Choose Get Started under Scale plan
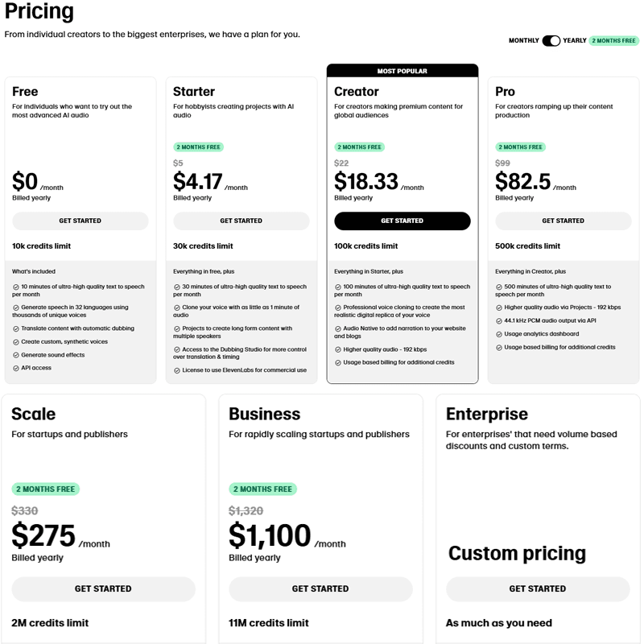 click(103, 588)
